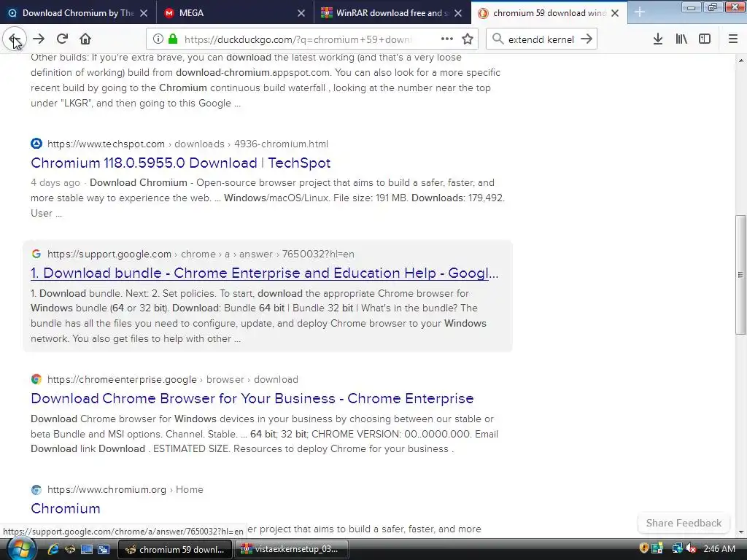Viewport: 747px width, 560px height.
Task: Open Download Chrome Browser for Your Business
Action: tap(252, 398)
